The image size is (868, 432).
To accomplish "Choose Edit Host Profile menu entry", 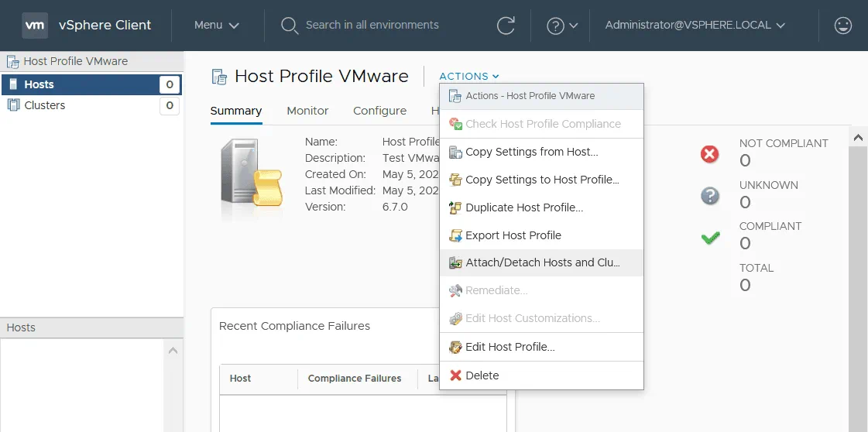I will [509, 347].
